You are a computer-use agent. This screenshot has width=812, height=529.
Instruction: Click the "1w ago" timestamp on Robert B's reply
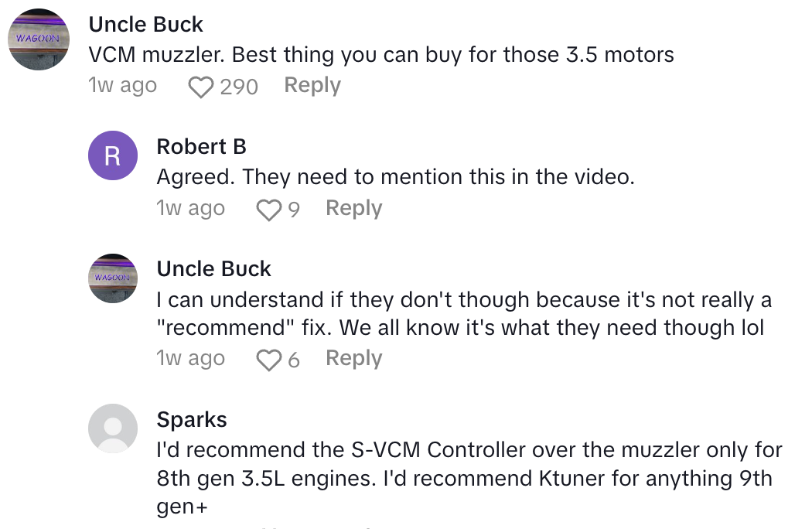click(x=190, y=209)
